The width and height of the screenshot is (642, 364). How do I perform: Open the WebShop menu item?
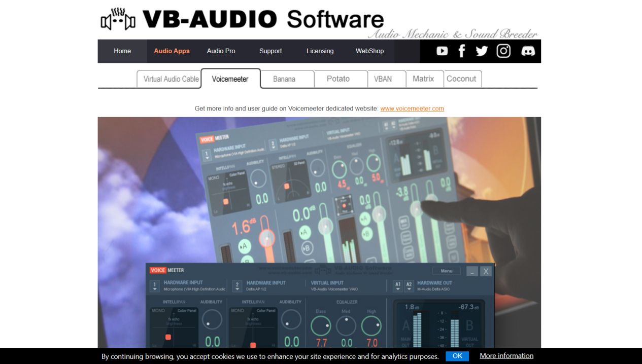[x=369, y=51]
